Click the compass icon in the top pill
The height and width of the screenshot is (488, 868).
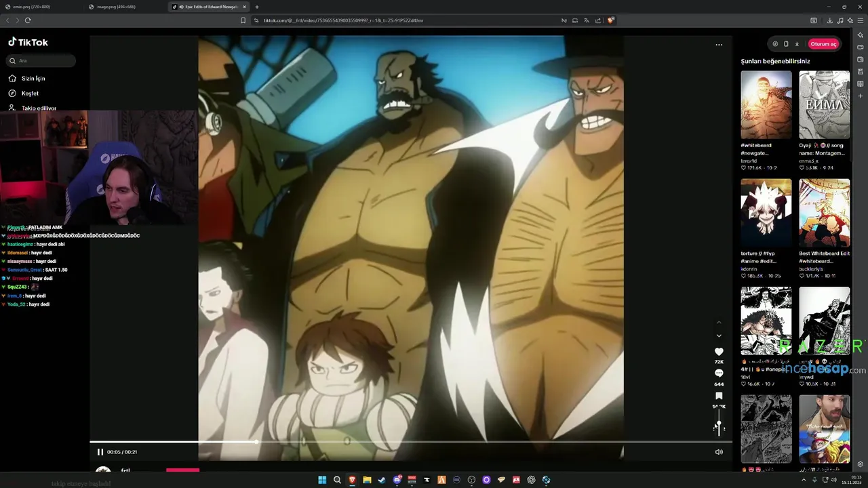click(x=775, y=44)
